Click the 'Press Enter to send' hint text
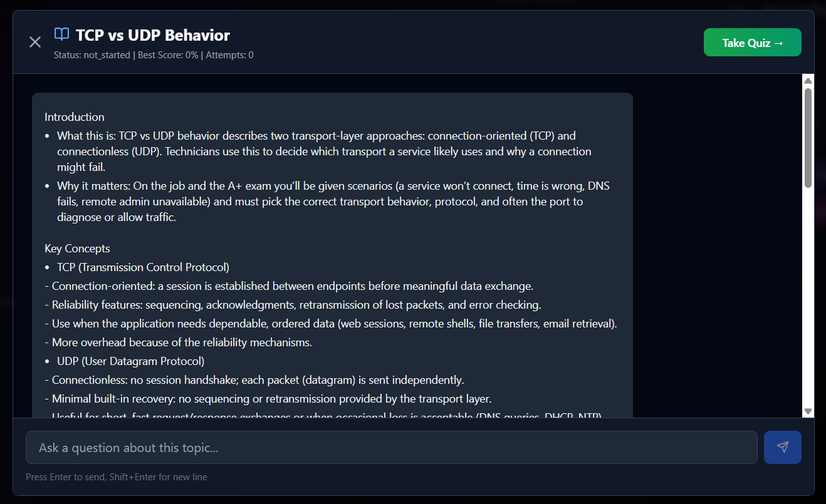The height and width of the screenshot is (504, 826). [116, 477]
